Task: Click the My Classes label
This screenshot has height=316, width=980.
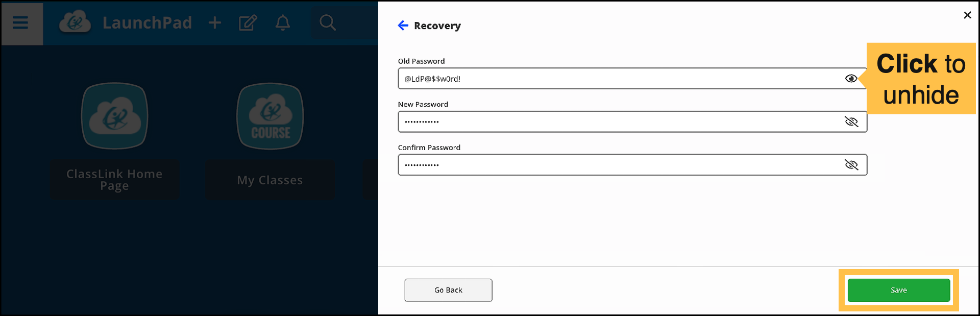Action: (270, 180)
